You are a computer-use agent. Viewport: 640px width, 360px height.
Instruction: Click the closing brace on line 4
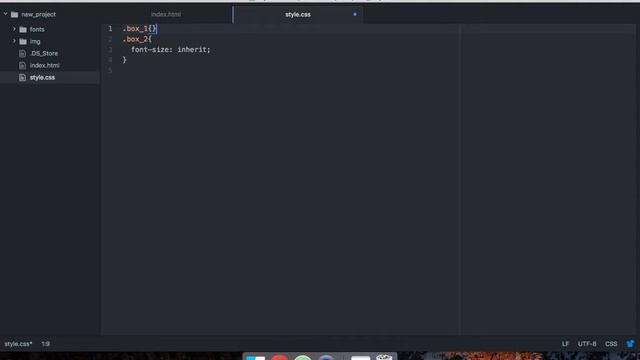pos(124,60)
